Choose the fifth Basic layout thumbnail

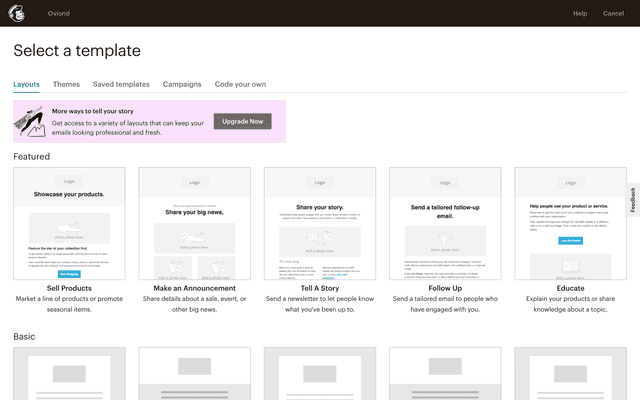click(x=571, y=373)
